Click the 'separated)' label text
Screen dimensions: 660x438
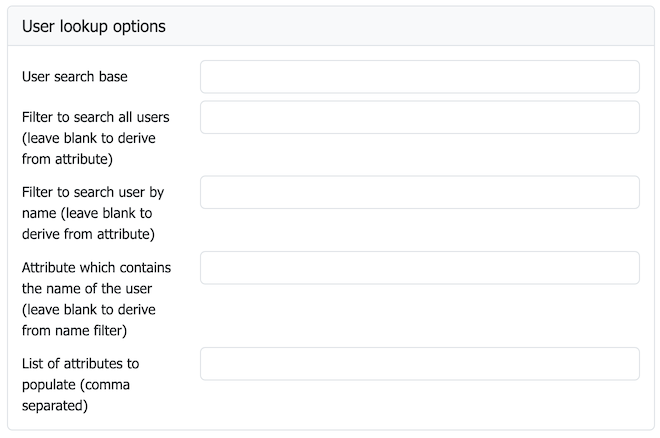point(55,406)
